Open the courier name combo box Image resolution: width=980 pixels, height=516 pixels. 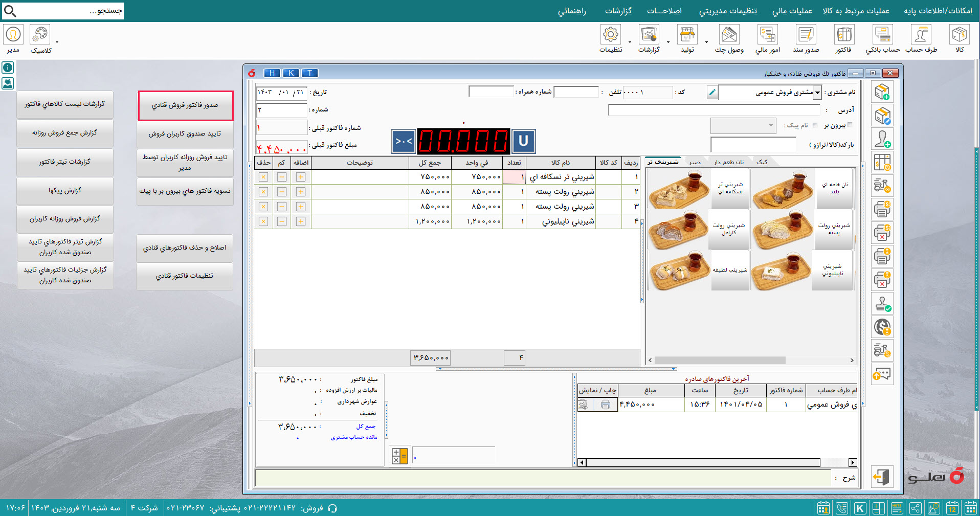[x=742, y=125]
